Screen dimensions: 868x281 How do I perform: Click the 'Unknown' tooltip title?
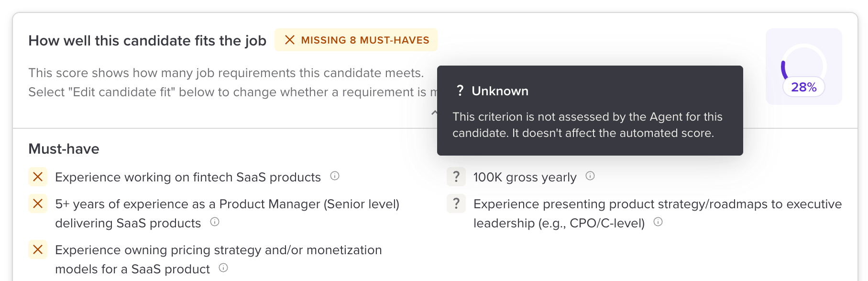(x=500, y=91)
